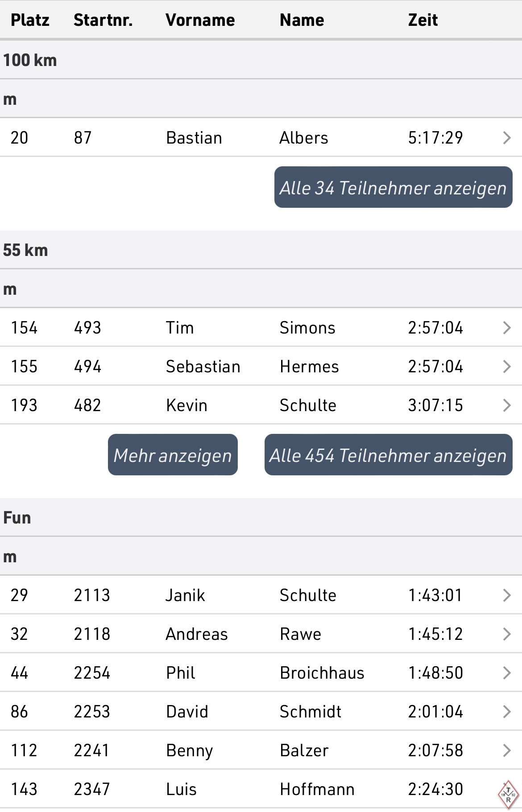This screenshot has height=812, width=522.
Task: Open details chevron for Bastian Albers
Action: click(506, 138)
